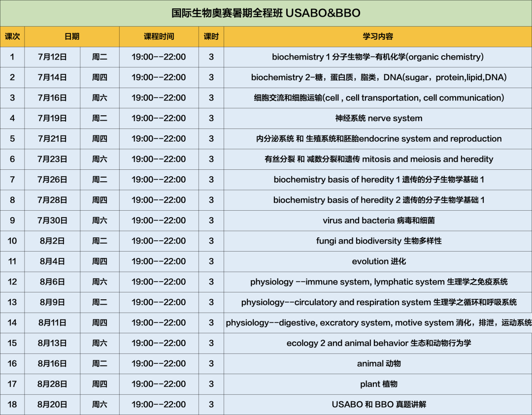Click lesson number 18 in 课次 column
The image size is (532, 415).
click(x=12, y=405)
